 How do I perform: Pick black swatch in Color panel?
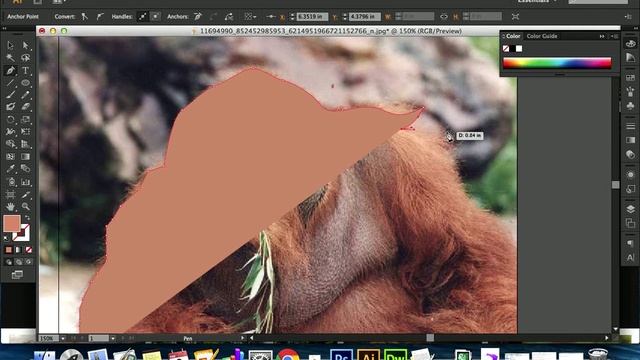(x=512, y=49)
